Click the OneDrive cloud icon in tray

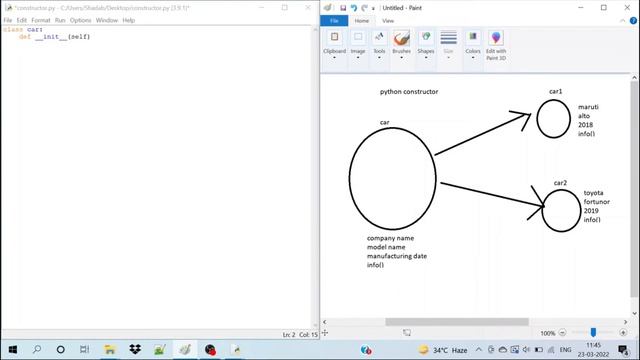pyautogui.click(x=503, y=350)
